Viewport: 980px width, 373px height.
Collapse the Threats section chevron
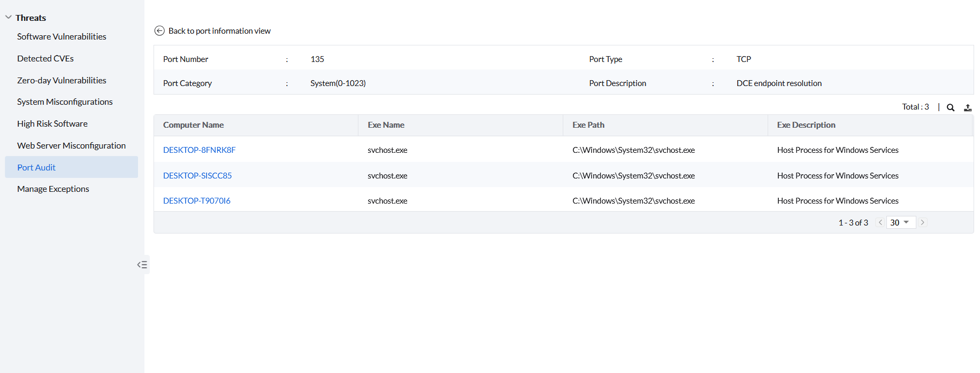(9, 18)
